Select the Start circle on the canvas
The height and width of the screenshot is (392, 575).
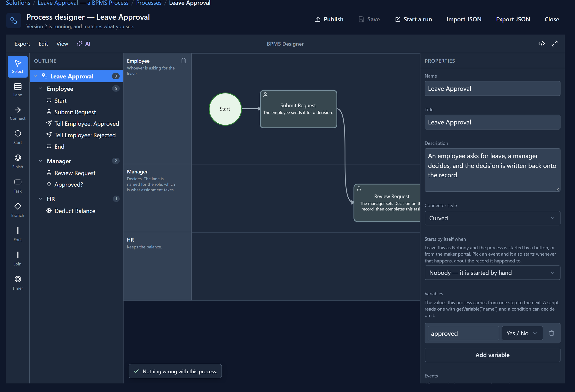[225, 109]
